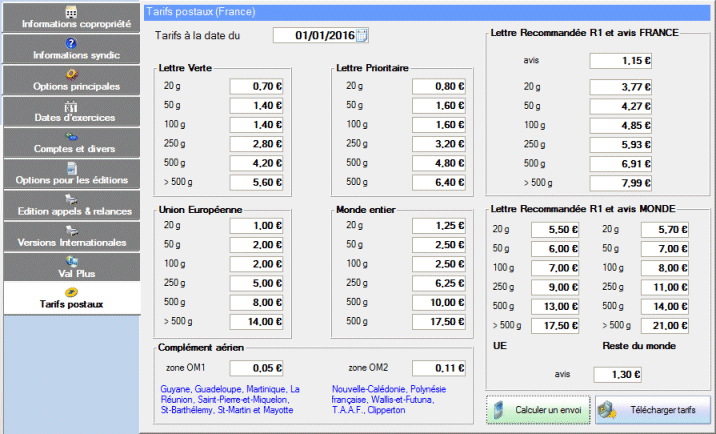Screen dimensions: 716x434
Task: Open the Options principales icon
Action: [70, 74]
